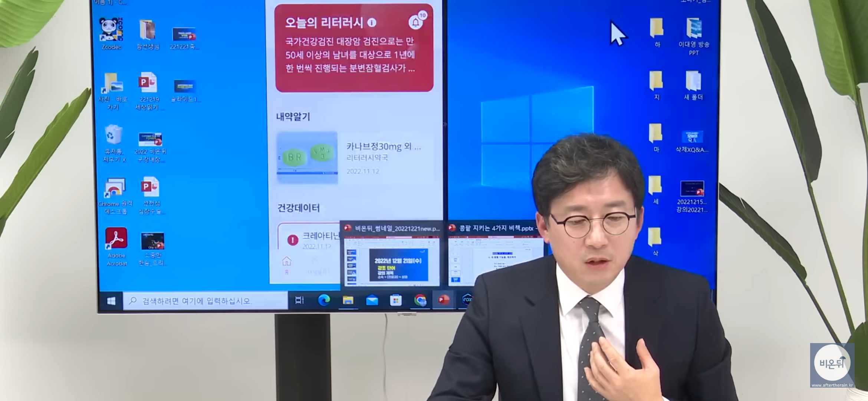Open the Adobe Acrobat desktop shortcut

[116, 239]
